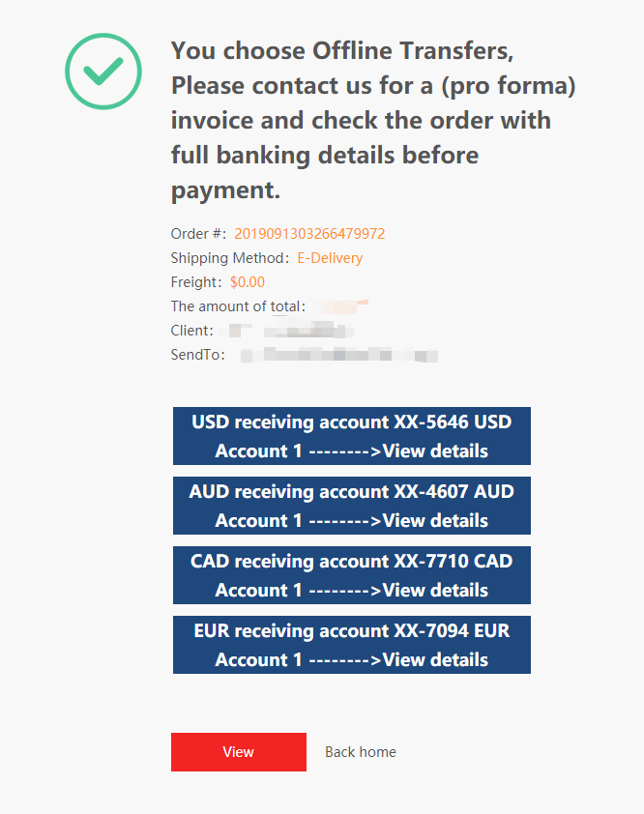The height and width of the screenshot is (814, 644).
Task: Click the blurred SendTo address value
Action: pos(339,355)
